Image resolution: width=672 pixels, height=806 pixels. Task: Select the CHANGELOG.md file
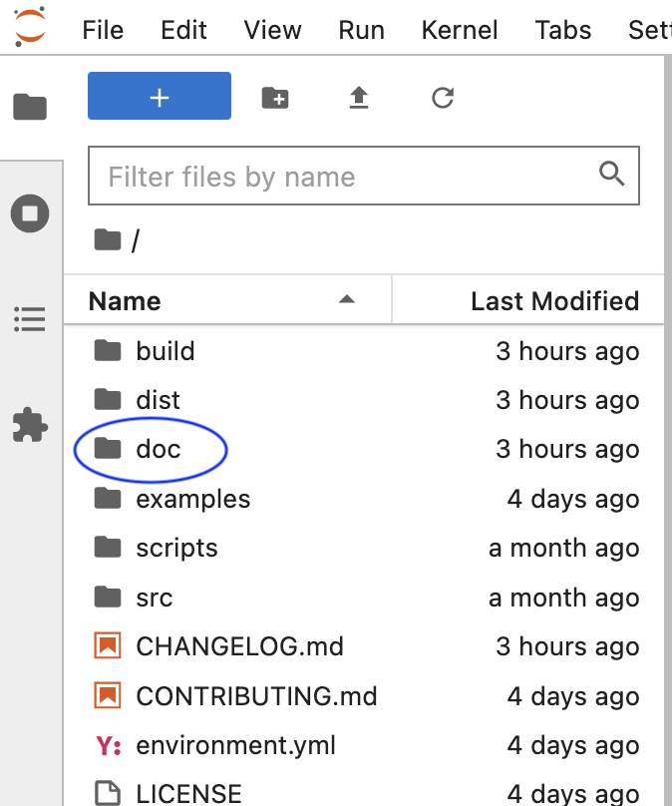click(364, 646)
